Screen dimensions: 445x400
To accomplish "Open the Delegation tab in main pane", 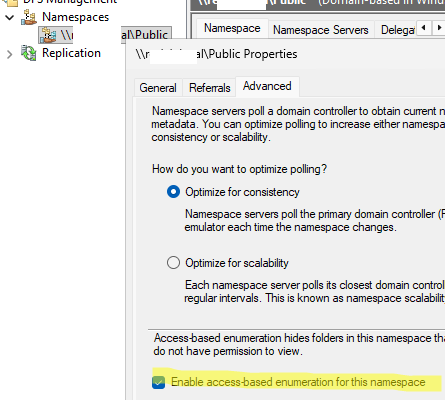I will (x=397, y=30).
